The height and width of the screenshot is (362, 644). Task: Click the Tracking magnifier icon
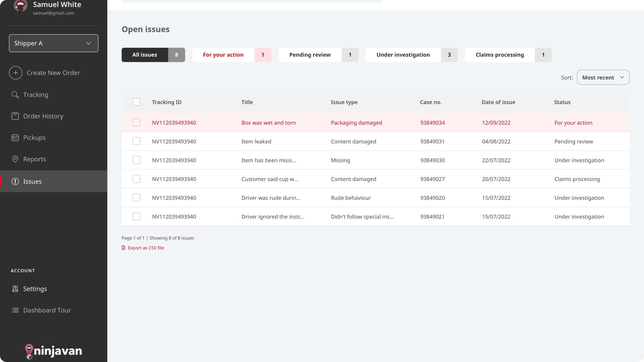tap(15, 94)
